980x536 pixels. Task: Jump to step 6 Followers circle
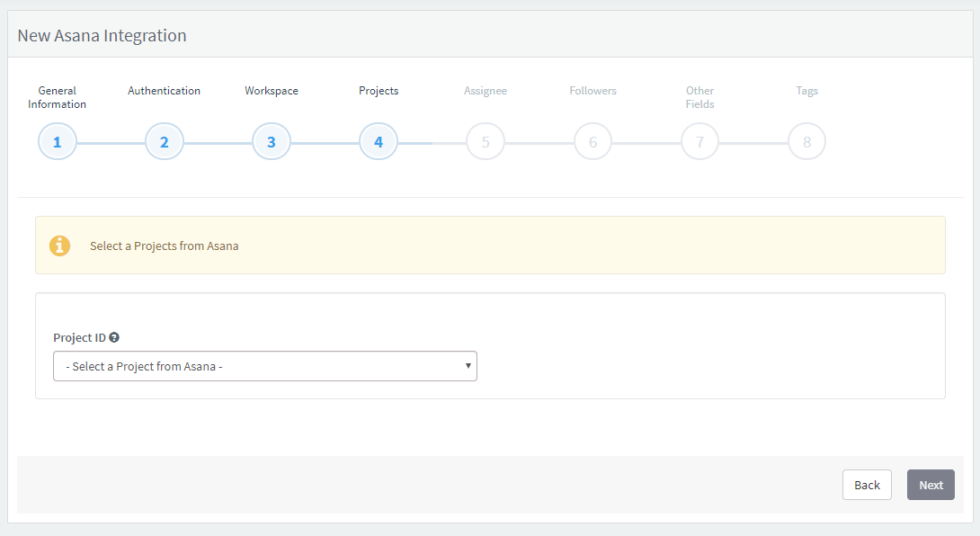(x=592, y=141)
